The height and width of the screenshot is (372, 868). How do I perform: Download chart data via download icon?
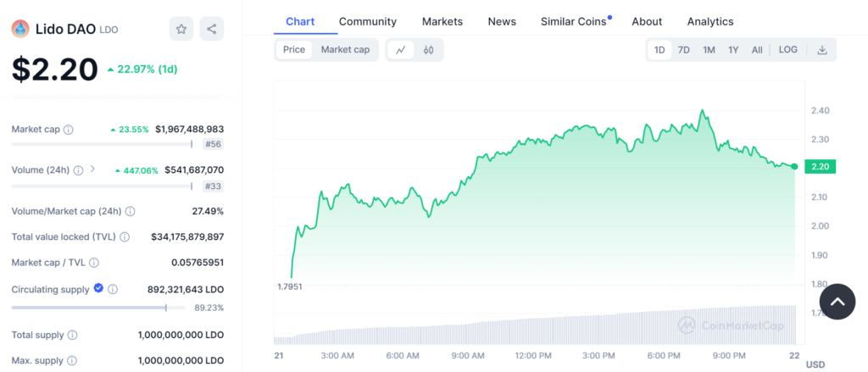coord(822,50)
